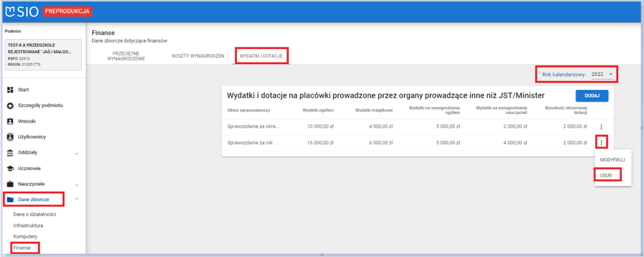Click the 10 000,00 zł value
This screenshot has width=644, height=257.
pos(319,127)
